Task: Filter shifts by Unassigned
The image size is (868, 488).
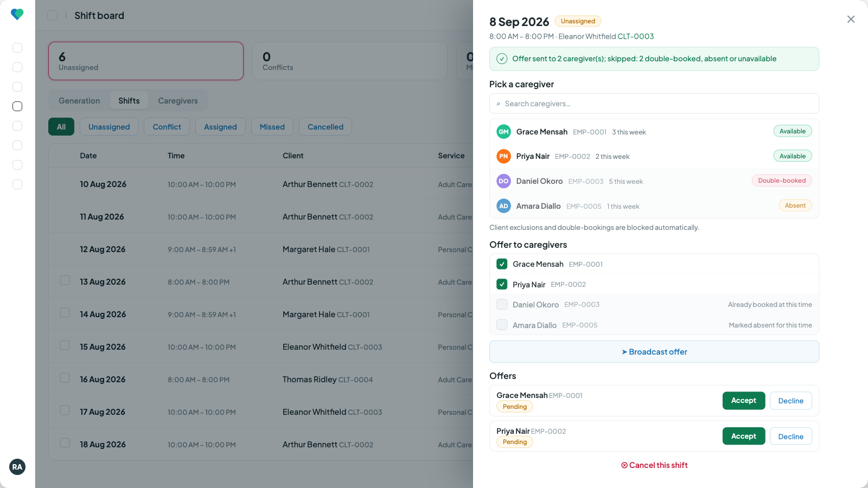Action: click(109, 127)
